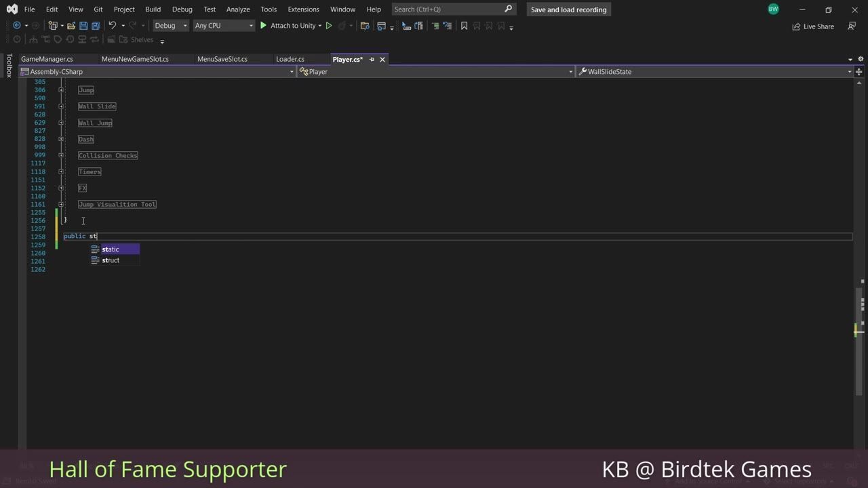Image resolution: width=868 pixels, height=488 pixels.
Task: Switch to the MenuSaveSlot.cs tab
Action: [222, 59]
